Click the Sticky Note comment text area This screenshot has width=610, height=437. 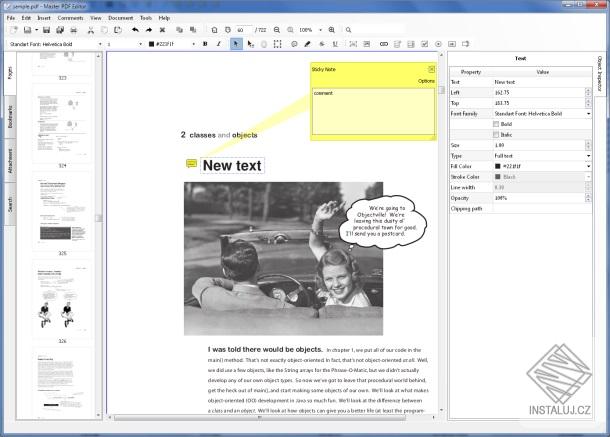click(373, 111)
